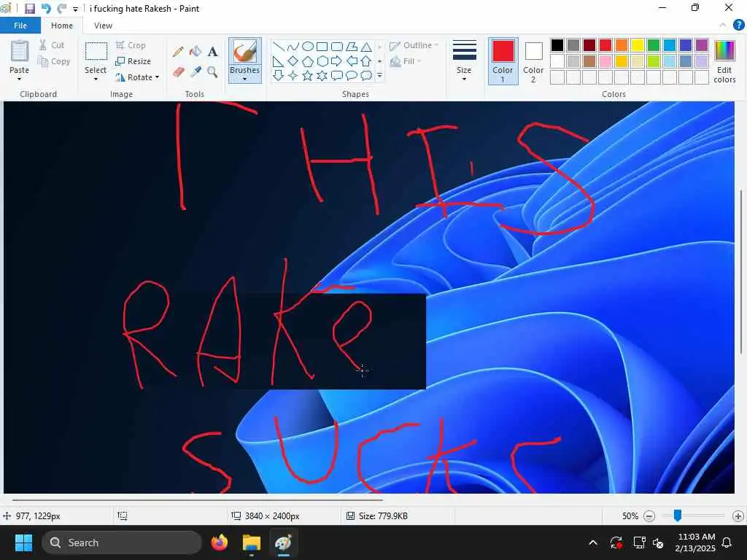The image size is (747, 560).
Task: Select the Eraser tool
Action: click(178, 72)
